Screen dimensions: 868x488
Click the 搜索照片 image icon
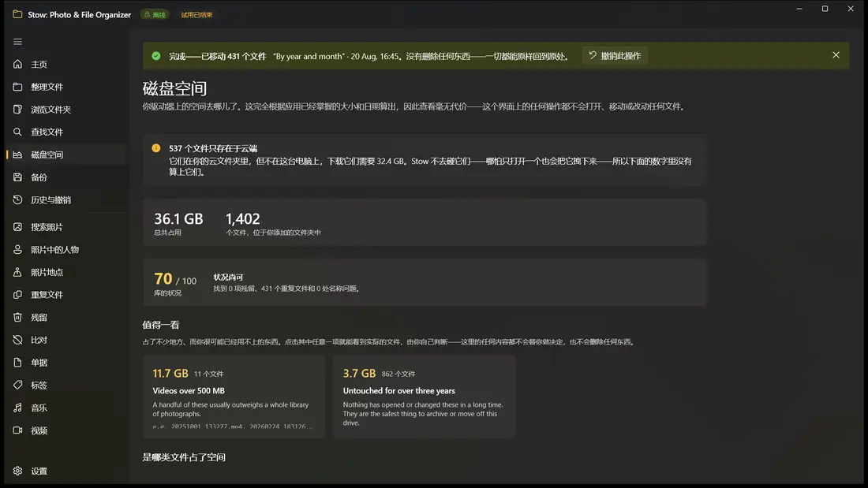(17, 227)
